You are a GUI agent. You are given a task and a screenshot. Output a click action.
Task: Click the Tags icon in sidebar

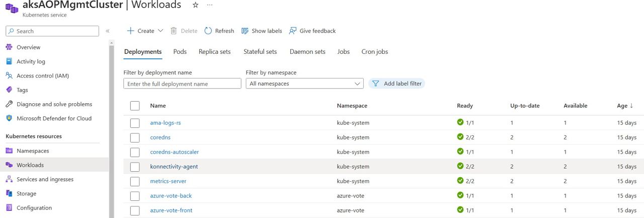(x=9, y=90)
